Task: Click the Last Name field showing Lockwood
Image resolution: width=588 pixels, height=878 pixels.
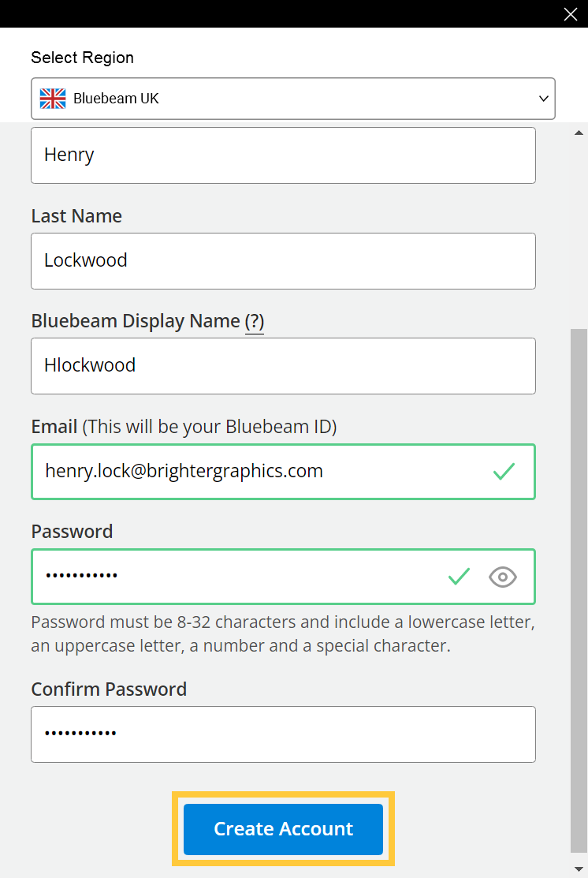Action: pos(283,260)
